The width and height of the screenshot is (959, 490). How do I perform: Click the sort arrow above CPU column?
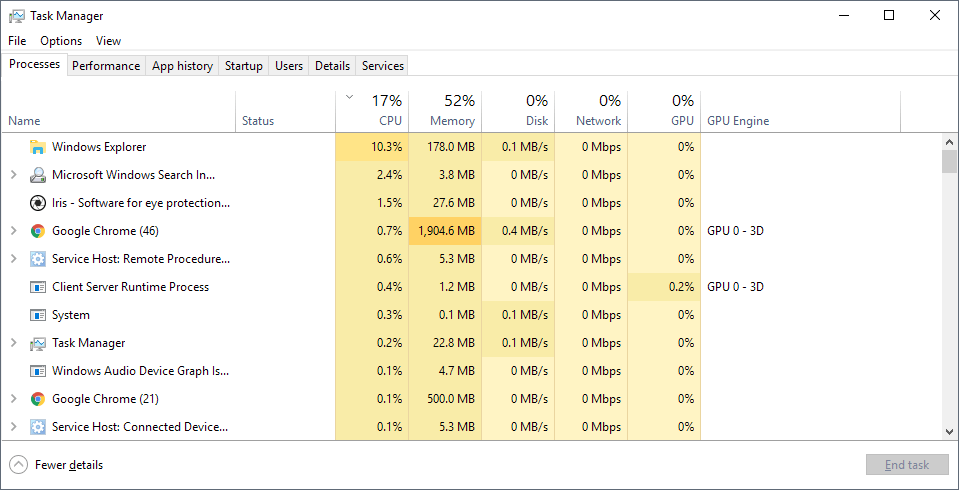[350, 97]
